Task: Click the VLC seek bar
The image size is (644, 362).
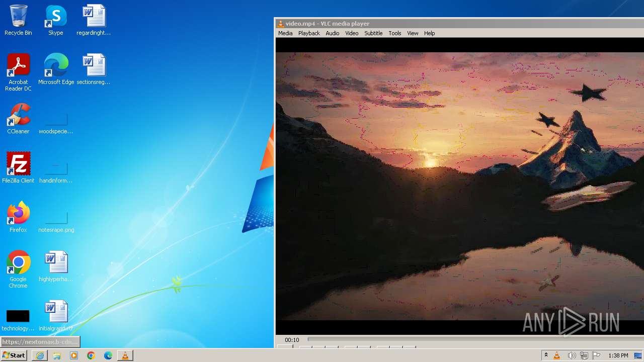Action: (475, 340)
